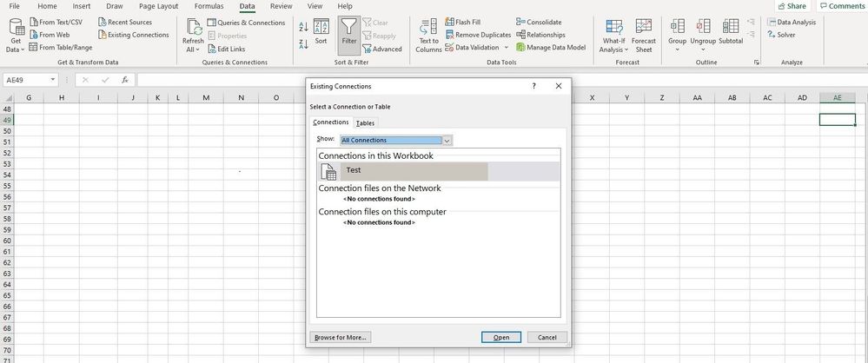Click the dialog help question mark
Viewport: 868px width, 363px height.
click(533, 86)
